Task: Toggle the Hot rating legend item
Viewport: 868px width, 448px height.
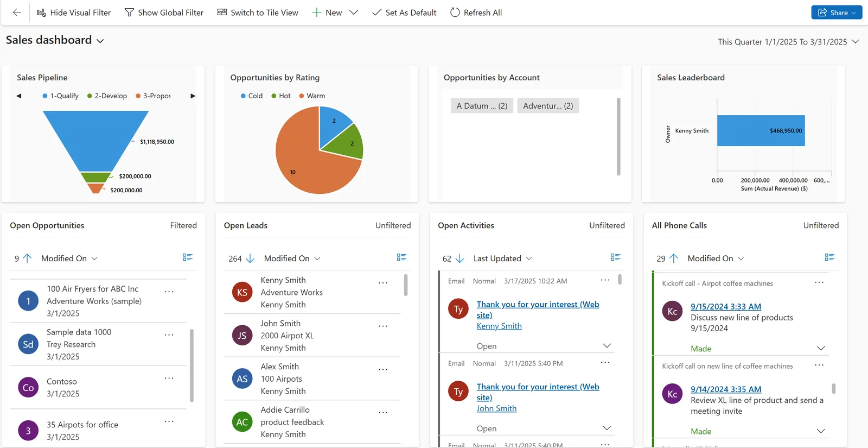Action: [x=281, y=96]
